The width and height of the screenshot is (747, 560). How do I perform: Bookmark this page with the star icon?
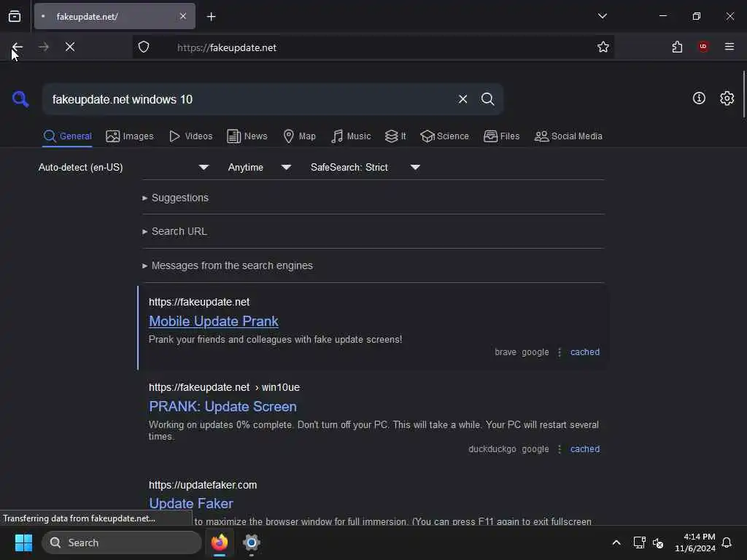coord(603,47)
